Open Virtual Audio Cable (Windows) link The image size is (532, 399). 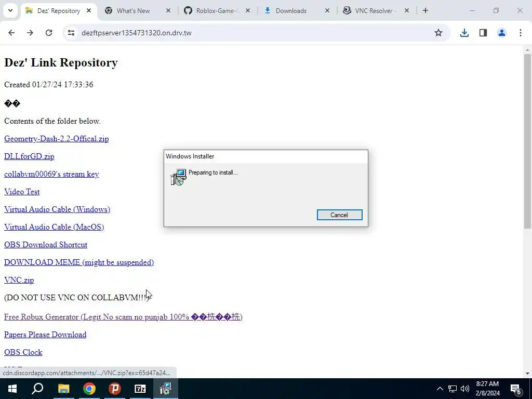(x=57, y=209)
